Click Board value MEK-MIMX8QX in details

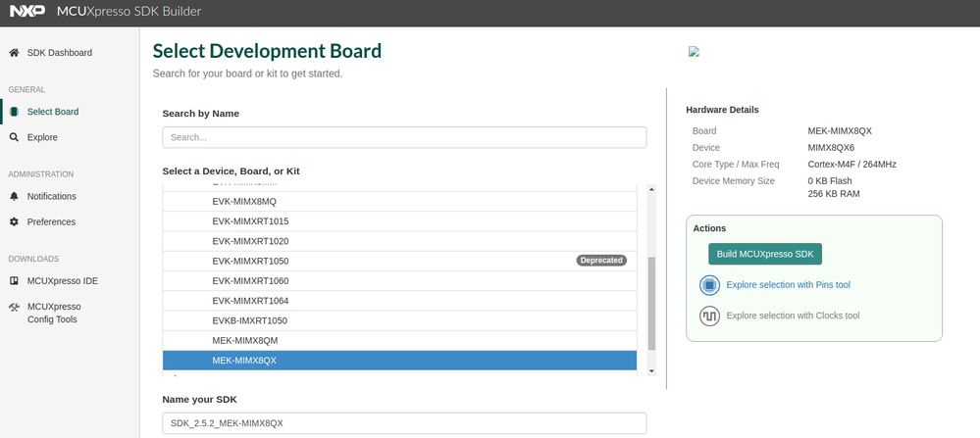click(840, 131)
